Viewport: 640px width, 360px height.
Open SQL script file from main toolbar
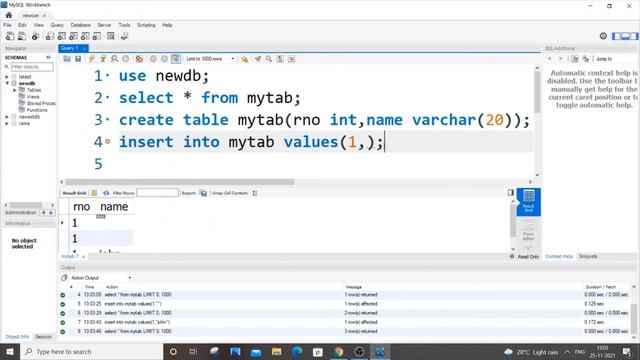[x=22, y=36]
